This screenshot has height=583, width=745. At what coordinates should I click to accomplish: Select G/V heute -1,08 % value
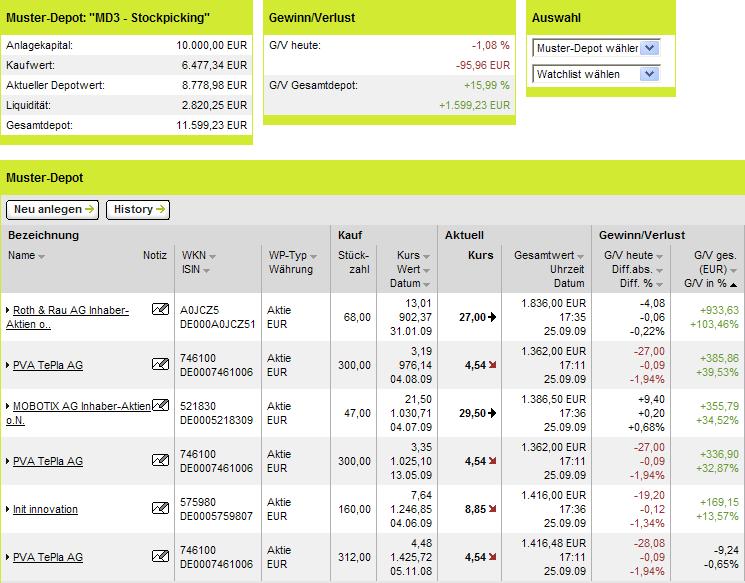[491, 45]
